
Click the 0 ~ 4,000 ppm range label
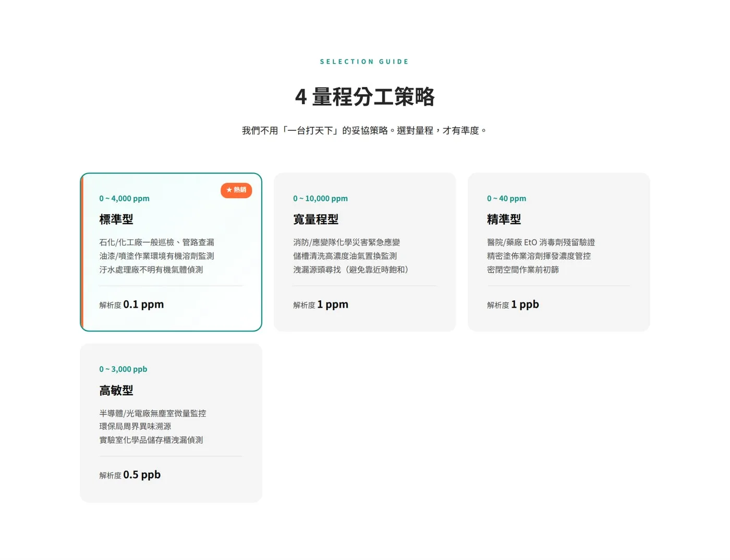[125, 199]
